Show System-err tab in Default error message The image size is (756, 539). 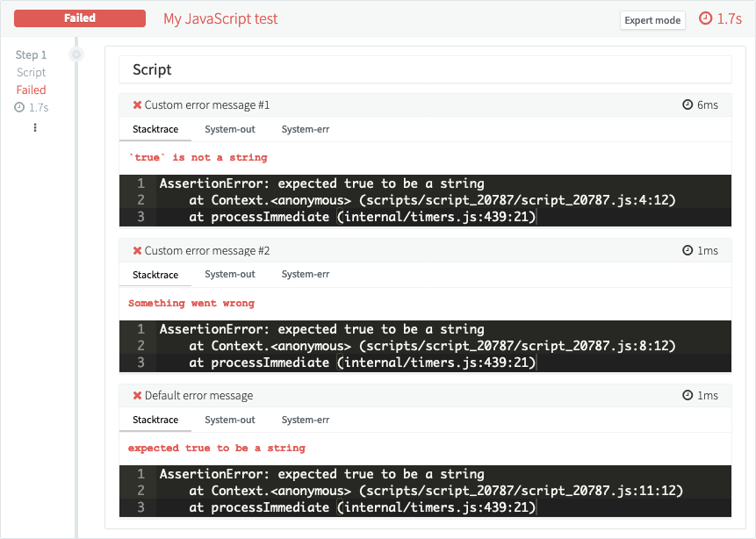(x=305, y=420)
